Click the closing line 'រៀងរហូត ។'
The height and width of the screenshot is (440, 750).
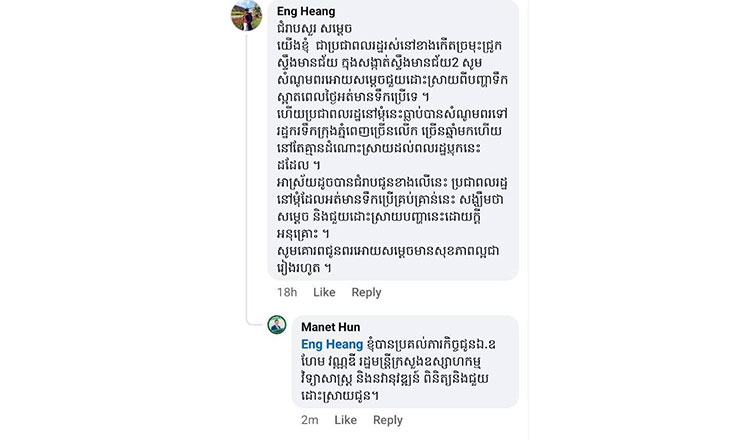(x=304, y=268)
